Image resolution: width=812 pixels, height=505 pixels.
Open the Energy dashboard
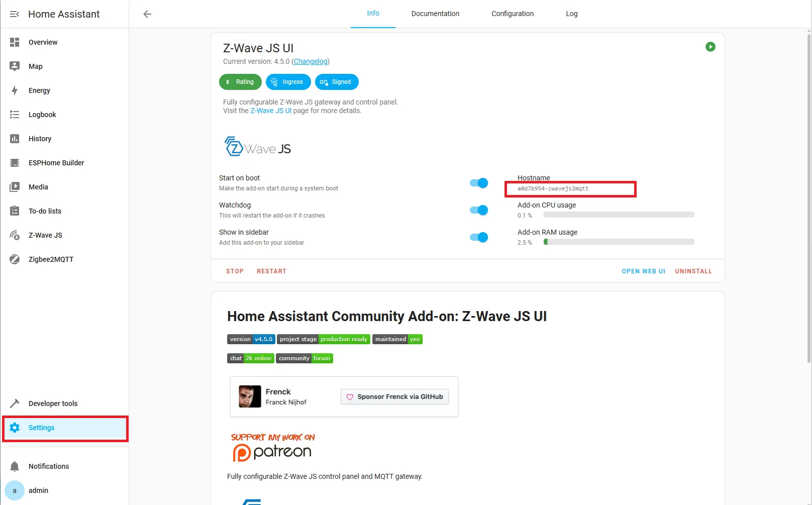(x=39, y=90)
